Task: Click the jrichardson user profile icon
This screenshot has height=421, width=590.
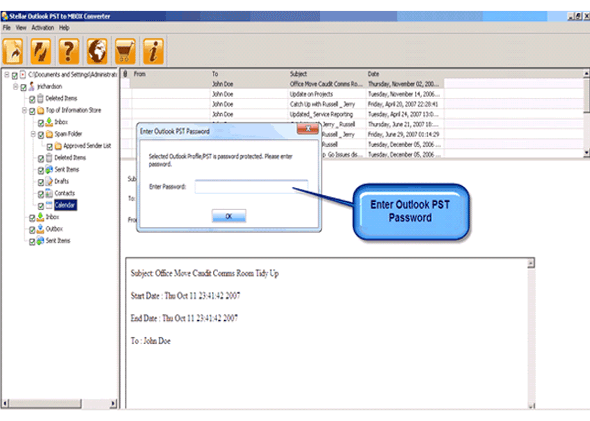Action: pos(32,86)
